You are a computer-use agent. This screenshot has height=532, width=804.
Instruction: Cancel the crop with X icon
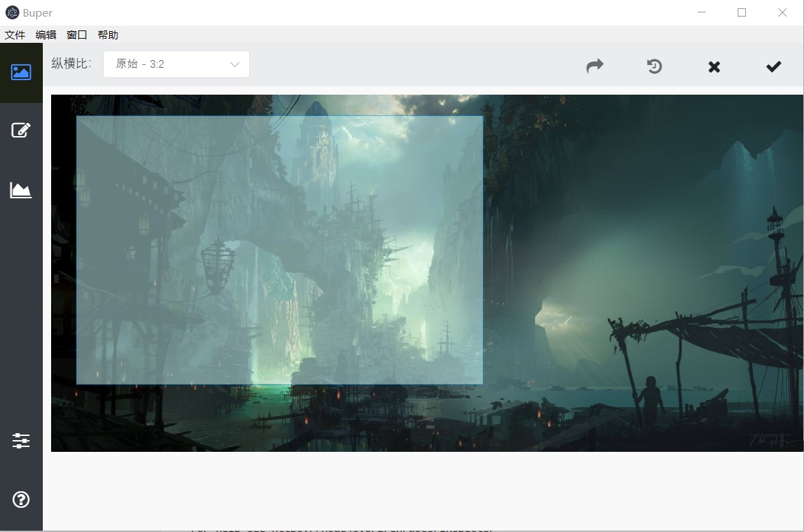pyautogui.click(x=714, y=67)
